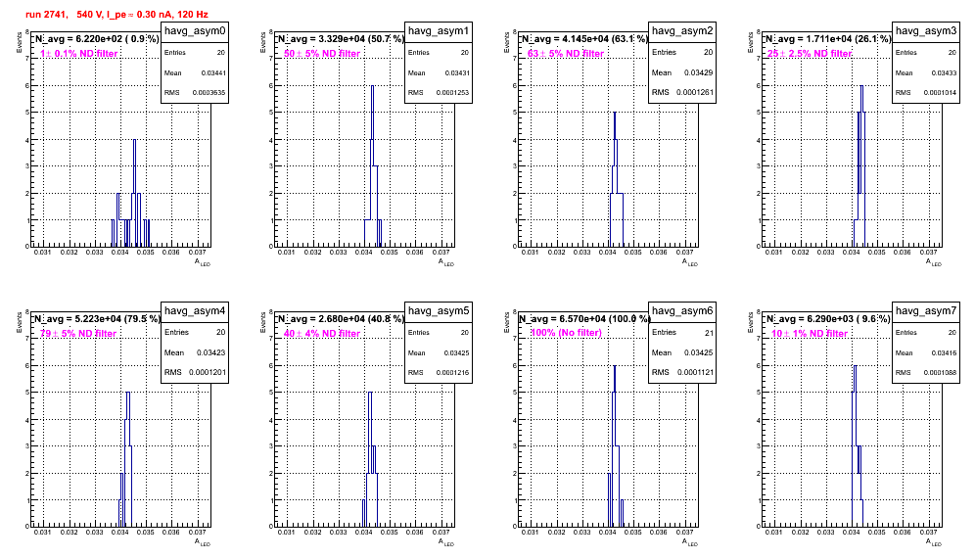975x560 pixels.
Task: Click the A_LED axis label under havg_asym0
Action: (203, 262)
